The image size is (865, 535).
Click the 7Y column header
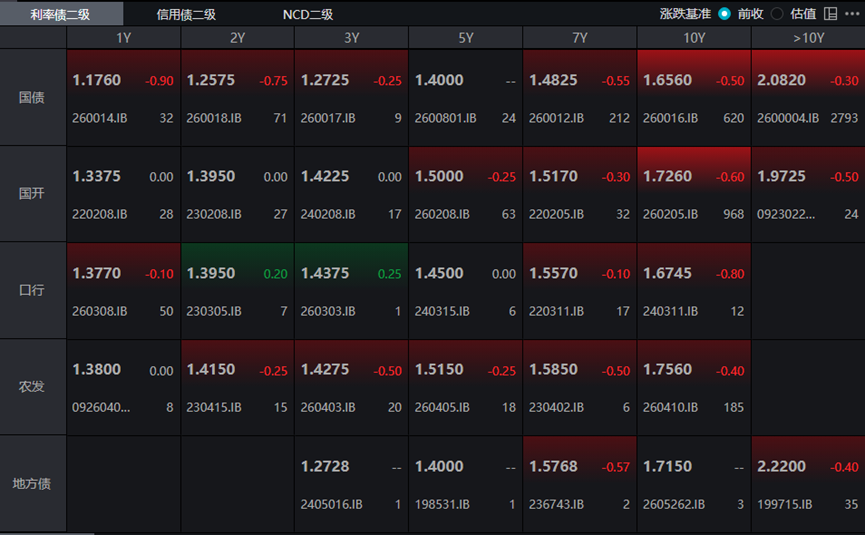tap(580, 38)
